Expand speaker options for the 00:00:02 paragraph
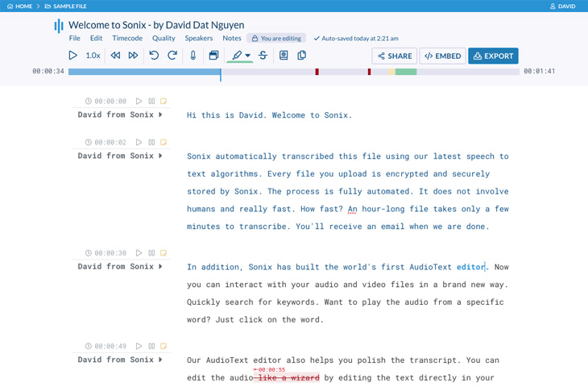Screen dimensions: 588x387 point(160,156)
